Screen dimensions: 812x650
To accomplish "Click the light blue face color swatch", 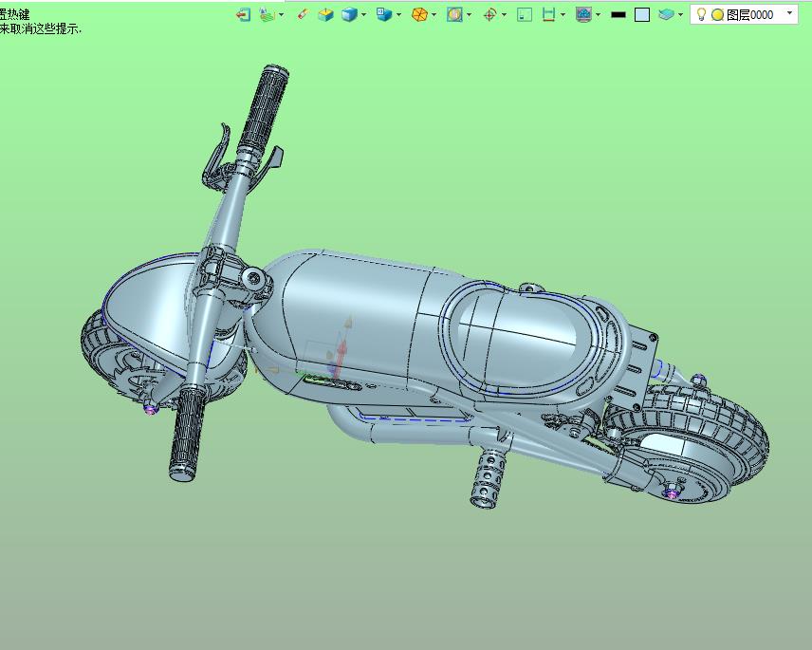I will tap(642, 14).
